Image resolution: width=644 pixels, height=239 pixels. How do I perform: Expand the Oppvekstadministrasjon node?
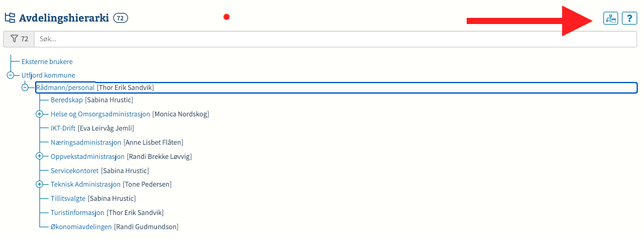[x=39, y=156]
